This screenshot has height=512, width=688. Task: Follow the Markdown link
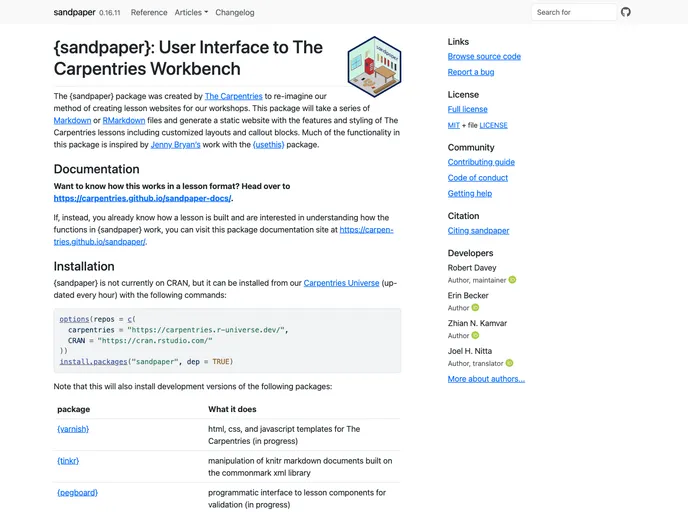pos(72,120)
